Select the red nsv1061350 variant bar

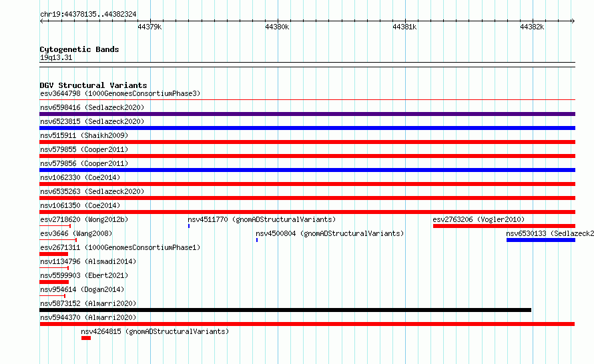click(307, 212)
